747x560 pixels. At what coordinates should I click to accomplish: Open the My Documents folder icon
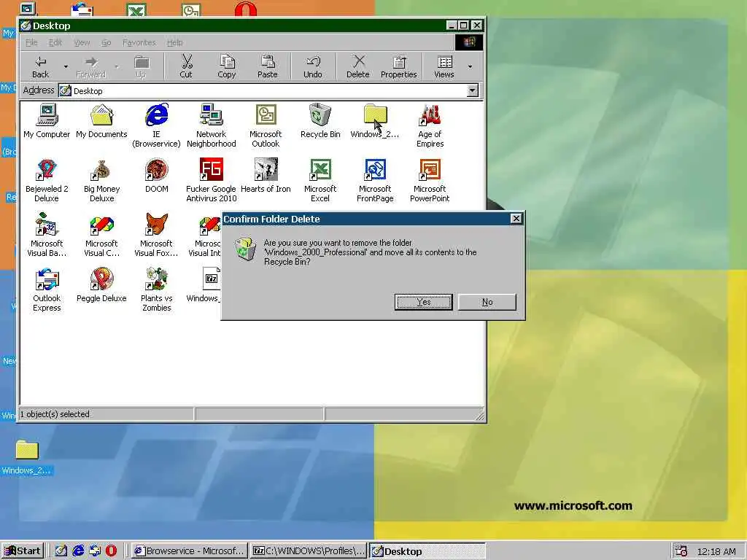(x=101, y=121)
